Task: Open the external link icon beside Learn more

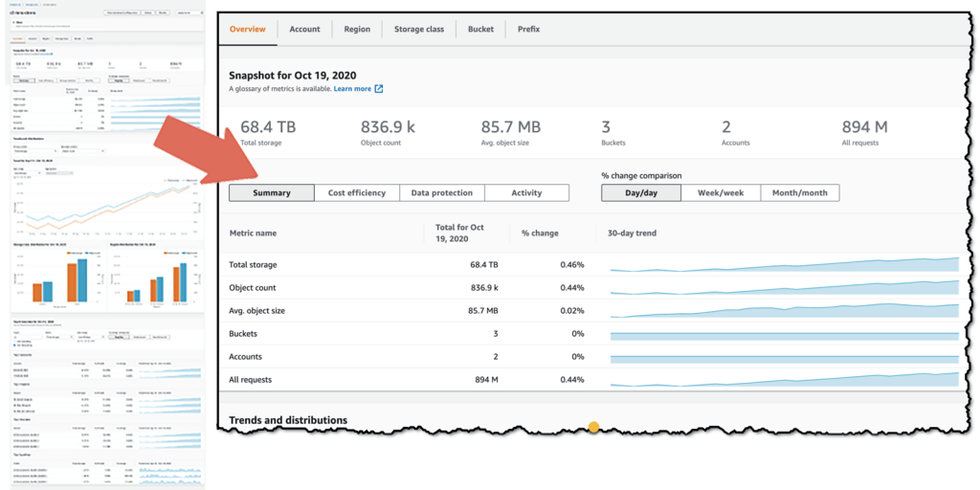Action: [x=378, y=89]
